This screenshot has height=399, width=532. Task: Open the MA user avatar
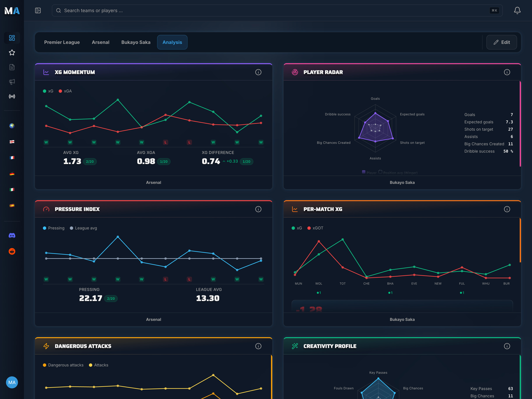[x=12, y=382]
